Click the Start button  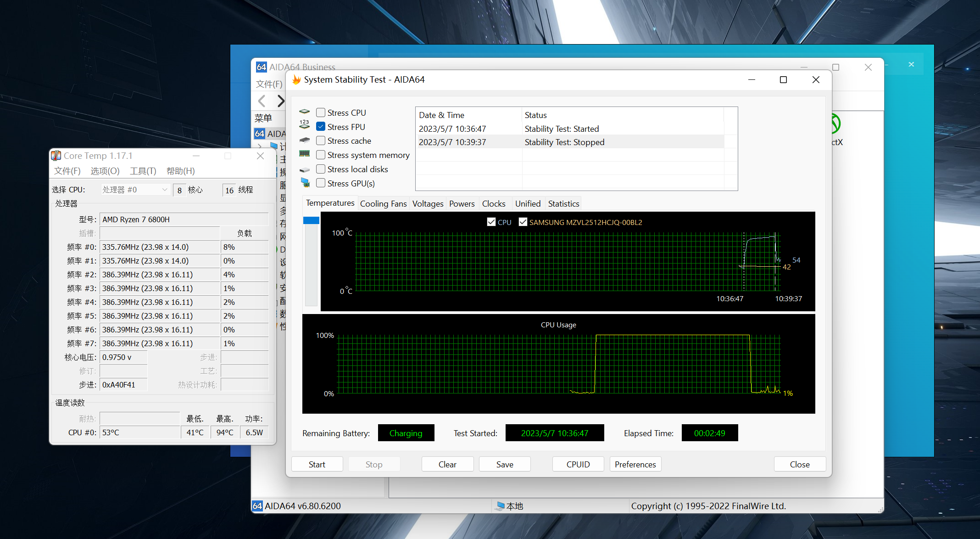(x=317, y=464)
